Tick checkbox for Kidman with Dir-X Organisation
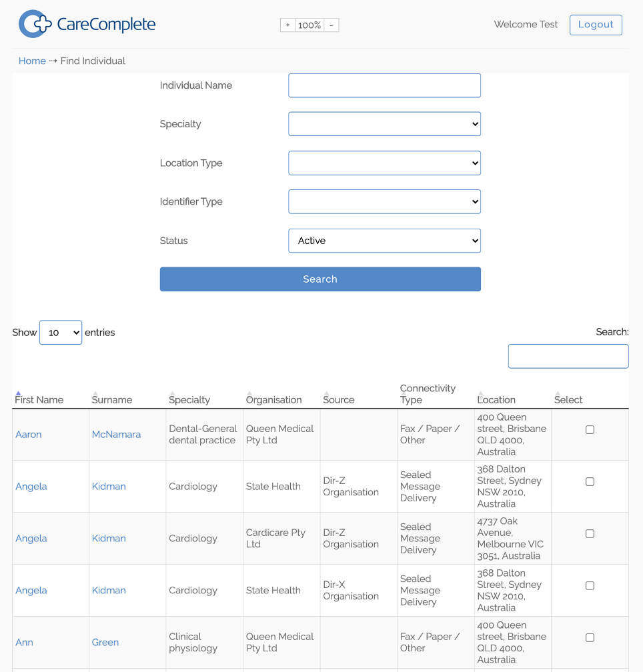 point(590,585)
